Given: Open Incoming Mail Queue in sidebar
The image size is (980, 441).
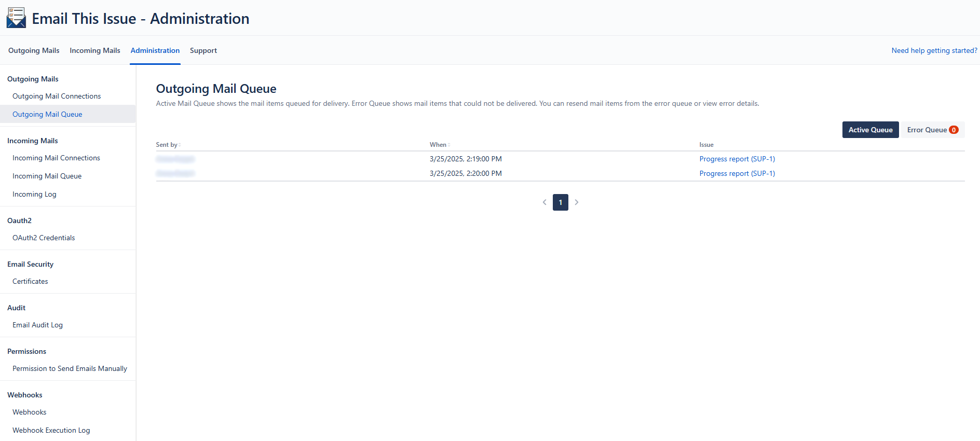Looking at the screenshot, I should (47, 176).
